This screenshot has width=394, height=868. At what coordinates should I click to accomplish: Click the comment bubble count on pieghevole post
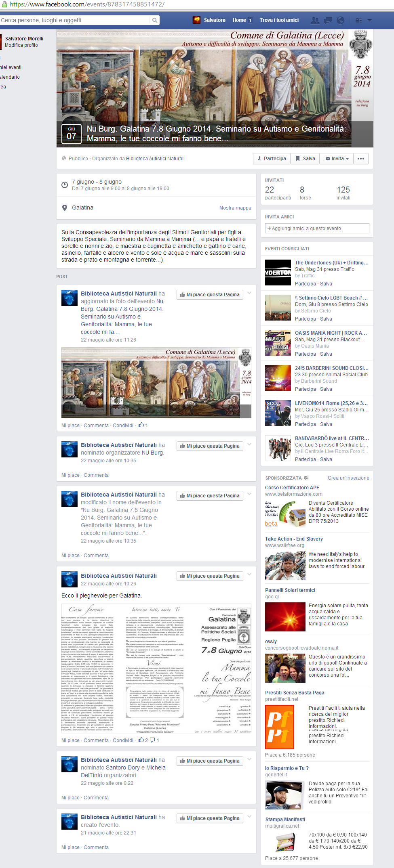154,740
